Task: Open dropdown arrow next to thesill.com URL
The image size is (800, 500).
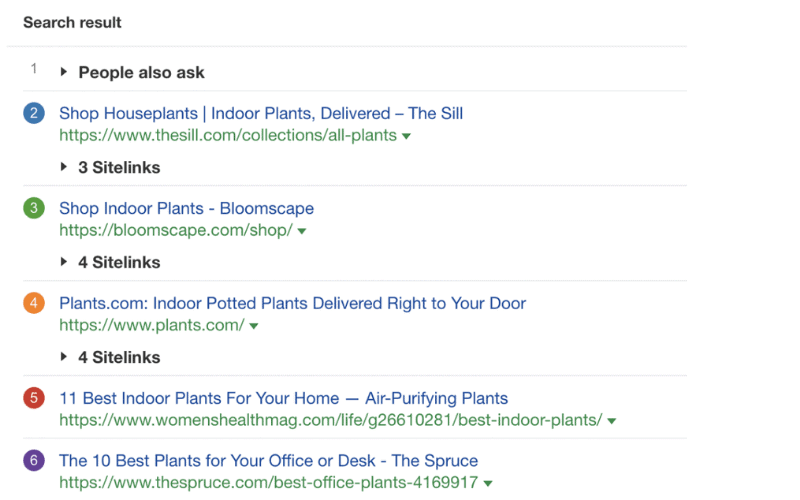Action: pyautogui.click(x=406, y=136)
